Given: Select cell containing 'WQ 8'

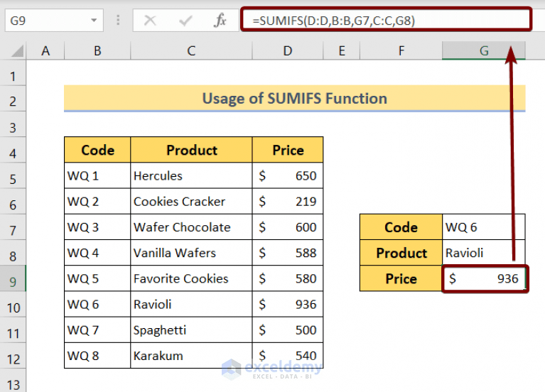Looking at the screenshot, I should pos(97,356).
